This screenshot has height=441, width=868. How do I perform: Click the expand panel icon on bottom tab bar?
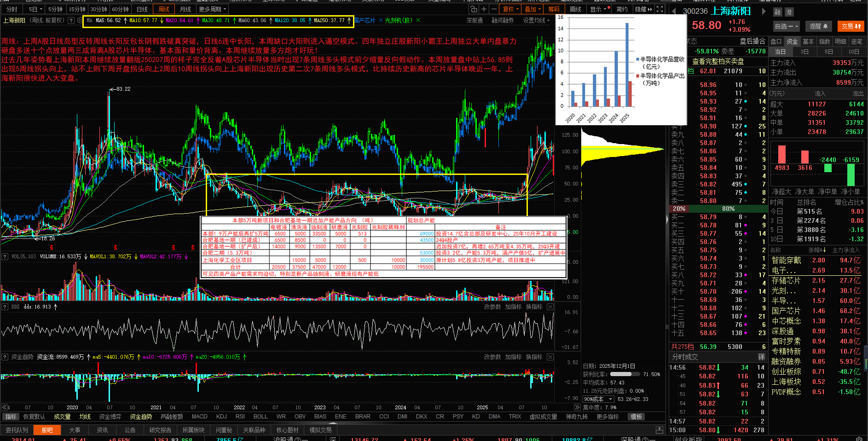coord(660,430)
